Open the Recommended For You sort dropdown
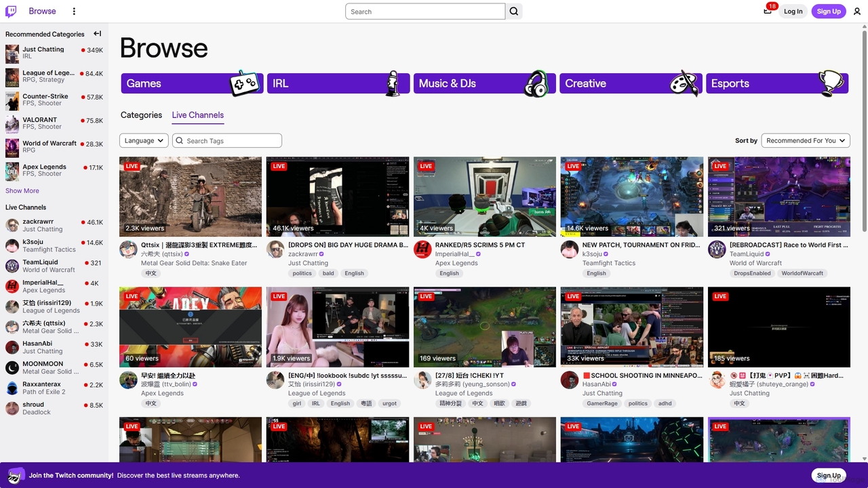868x488 pixels. point(806,140)
